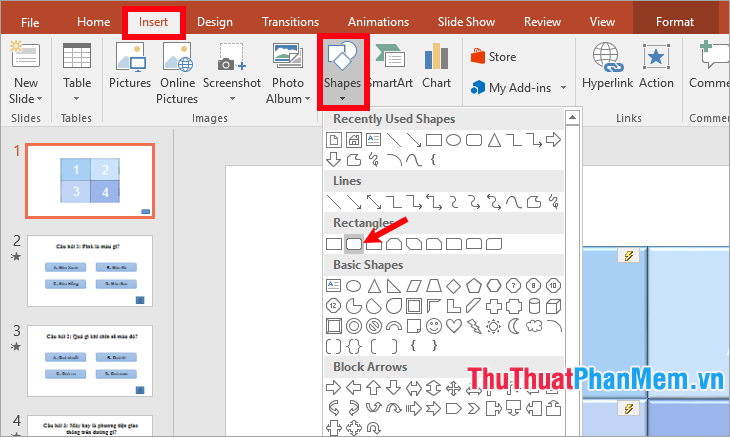The height and width of the screenshot is (437, 730).
Task: Switch to the Home tab
Action: pyautogui.click(x=94, y=22)
